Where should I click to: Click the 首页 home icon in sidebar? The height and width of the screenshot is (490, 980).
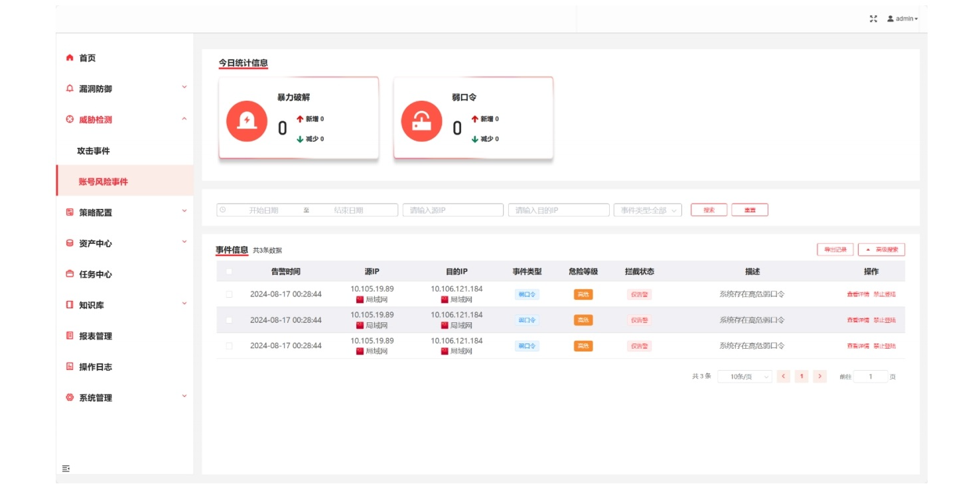point(70,58)
